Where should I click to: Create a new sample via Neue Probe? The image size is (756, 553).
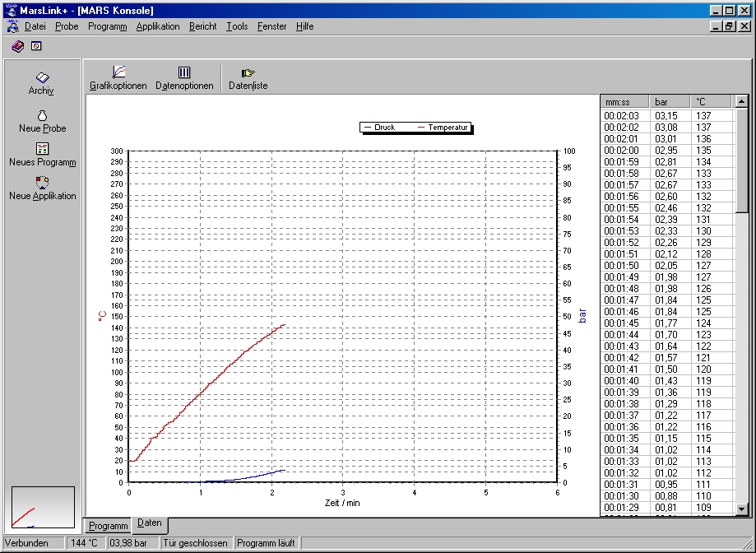point(42,121)
